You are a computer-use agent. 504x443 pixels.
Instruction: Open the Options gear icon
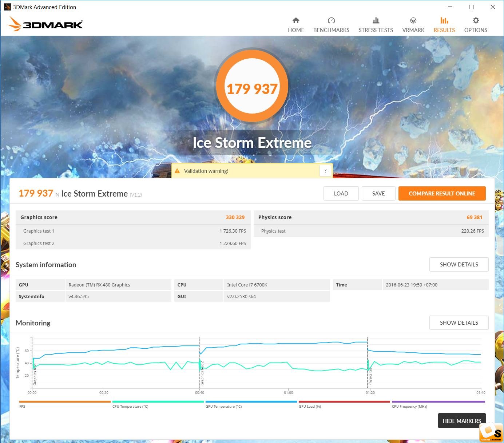pyautogui.click(x=476, y=20)
